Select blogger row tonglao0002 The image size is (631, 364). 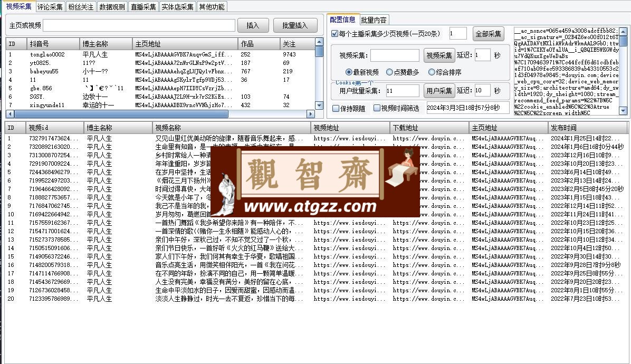(x=161, y=54)
